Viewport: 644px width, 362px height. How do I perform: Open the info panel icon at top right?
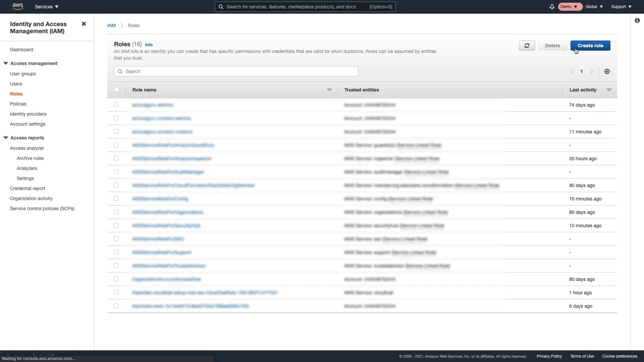pyautogui.click(x=637, y=21)
